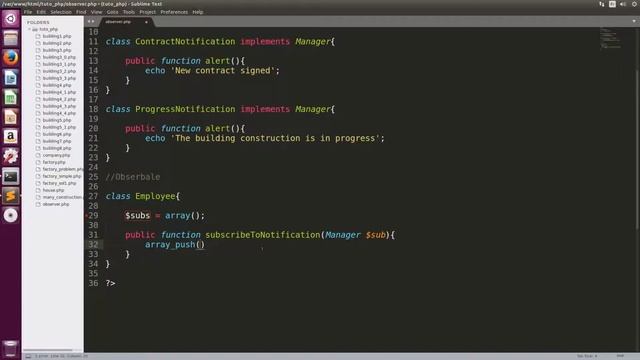Click the Tab Size setting in status bar
The height and width of the screenshot is (360, 640).
click(587, 356)
